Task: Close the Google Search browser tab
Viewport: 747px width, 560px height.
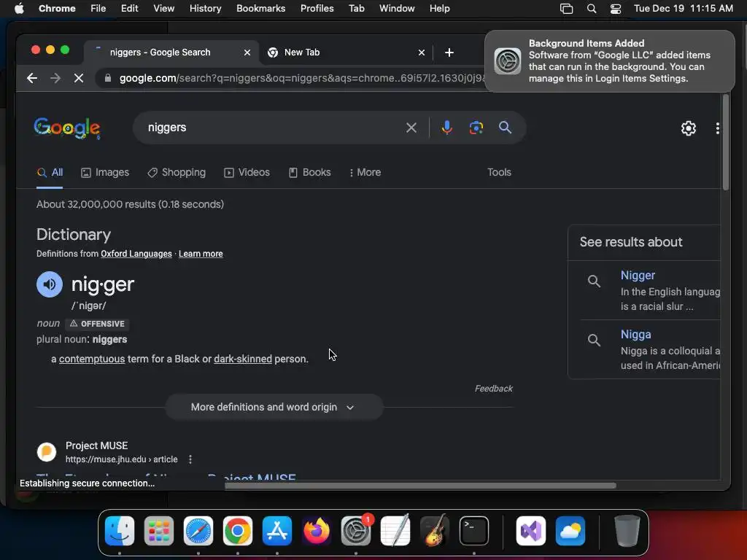Action: pyautogui.click(x=247, y=52)
